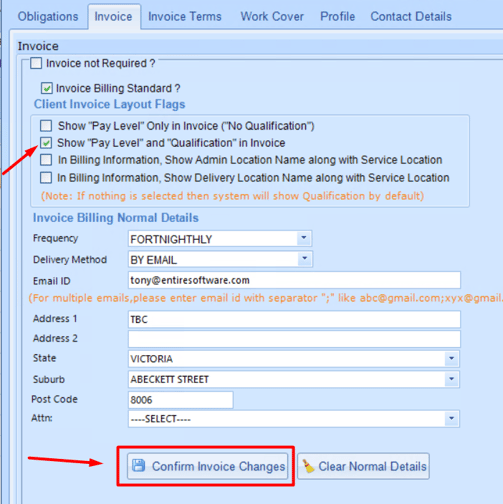Check Show Delivery Location Name option

tap(46, 178)
